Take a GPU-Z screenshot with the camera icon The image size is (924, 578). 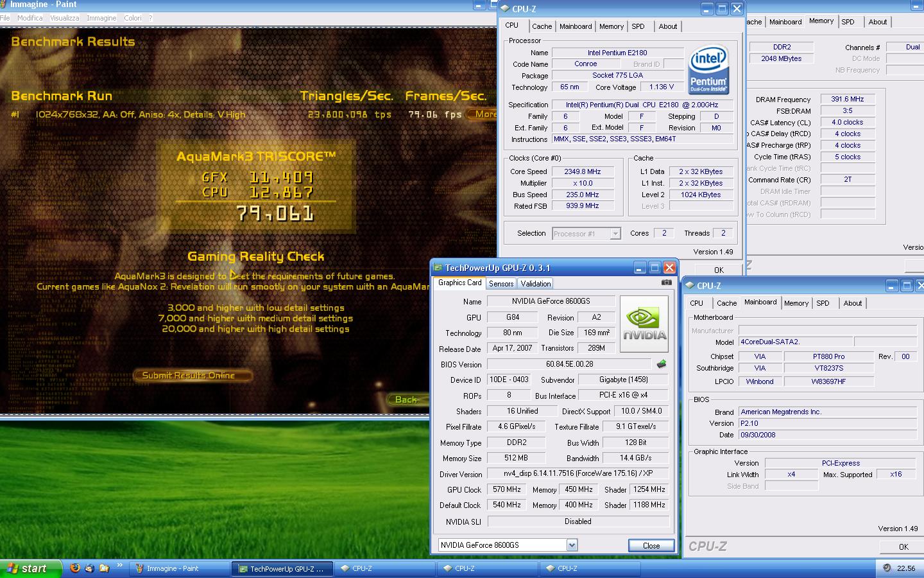[x=667, y=283]
